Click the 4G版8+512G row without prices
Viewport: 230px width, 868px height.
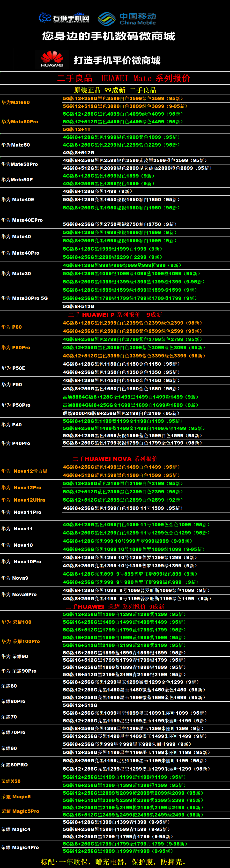(146, 153)
